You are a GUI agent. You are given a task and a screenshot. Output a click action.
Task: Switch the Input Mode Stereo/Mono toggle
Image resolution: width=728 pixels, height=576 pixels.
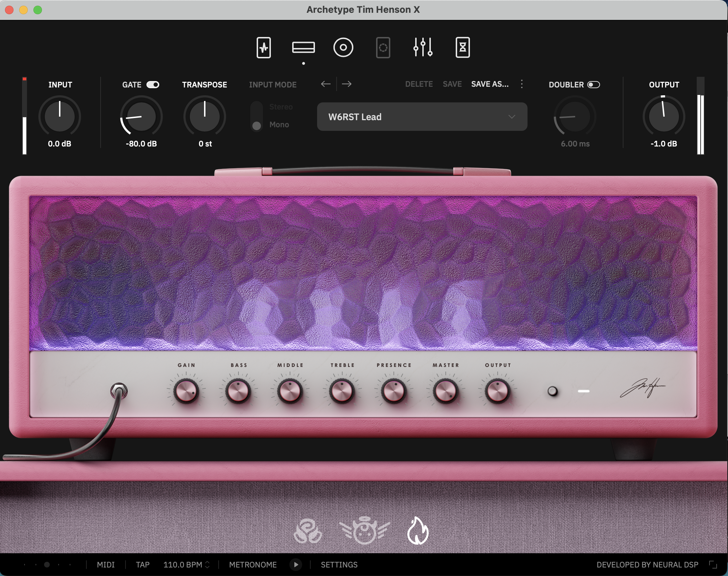257,116
